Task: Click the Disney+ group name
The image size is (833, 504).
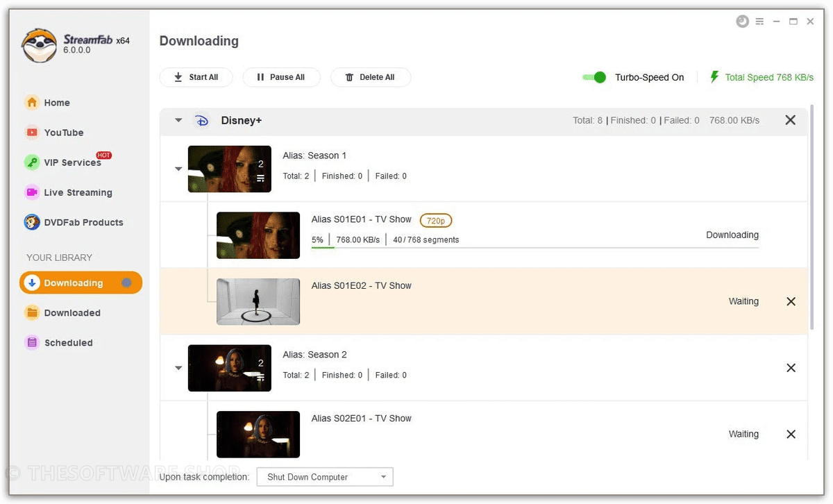Action: pos(242,120)
